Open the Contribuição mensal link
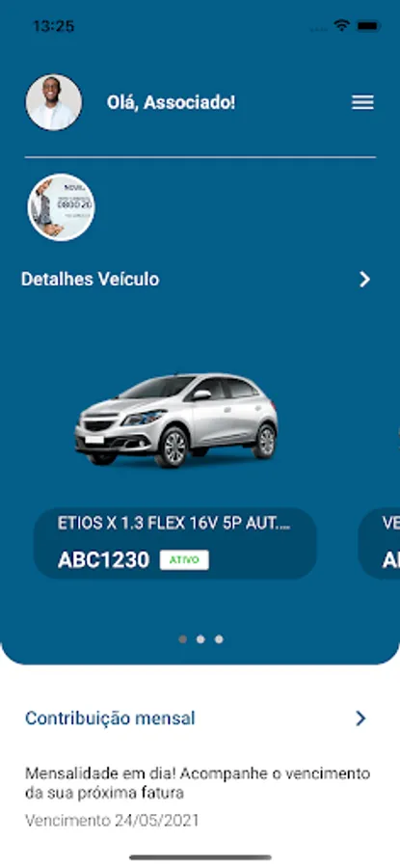The width and height of the screenshot is (400, 868). coord(110,719)
